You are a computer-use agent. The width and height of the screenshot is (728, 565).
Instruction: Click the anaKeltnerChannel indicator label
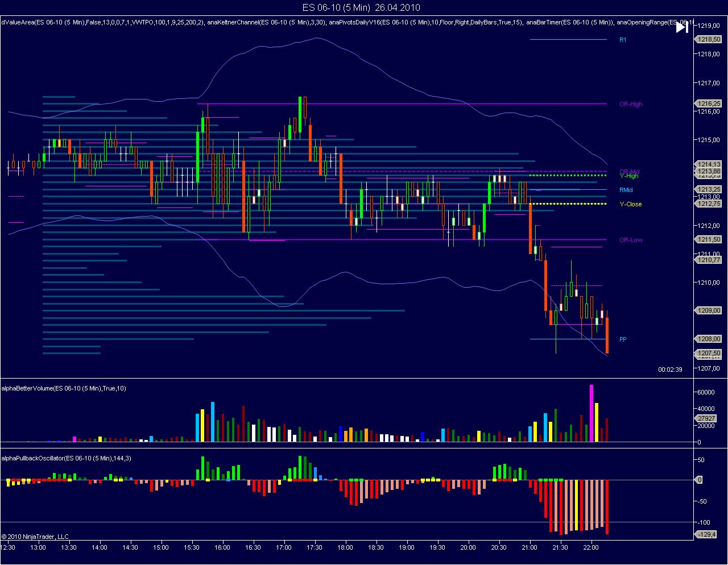pos(267,23)
